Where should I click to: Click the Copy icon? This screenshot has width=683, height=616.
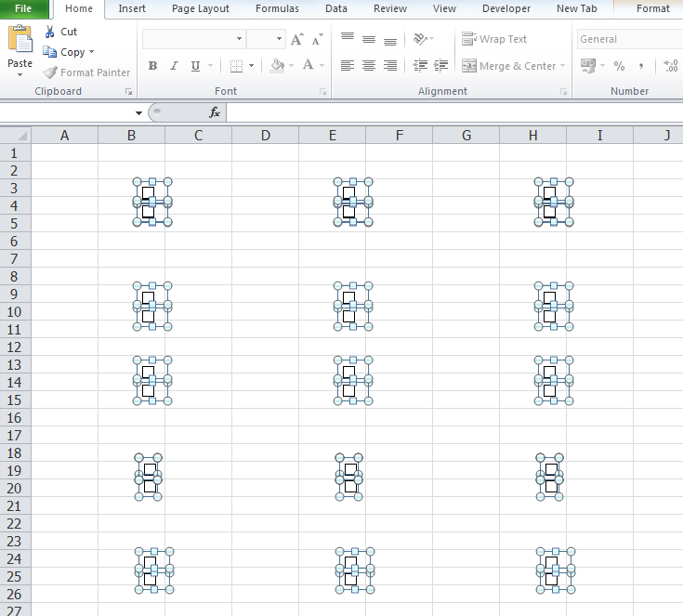click(x=49, y=52)
